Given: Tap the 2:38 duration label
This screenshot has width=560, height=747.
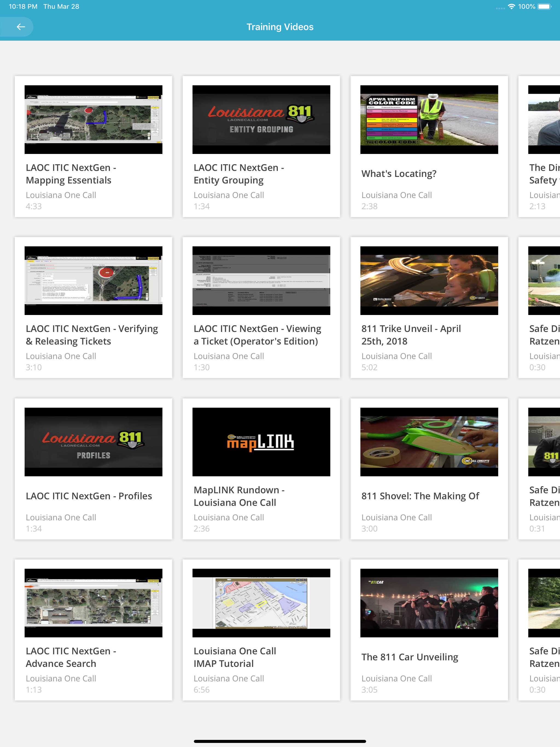Looking at the screenshot, I should coord(369,206).
